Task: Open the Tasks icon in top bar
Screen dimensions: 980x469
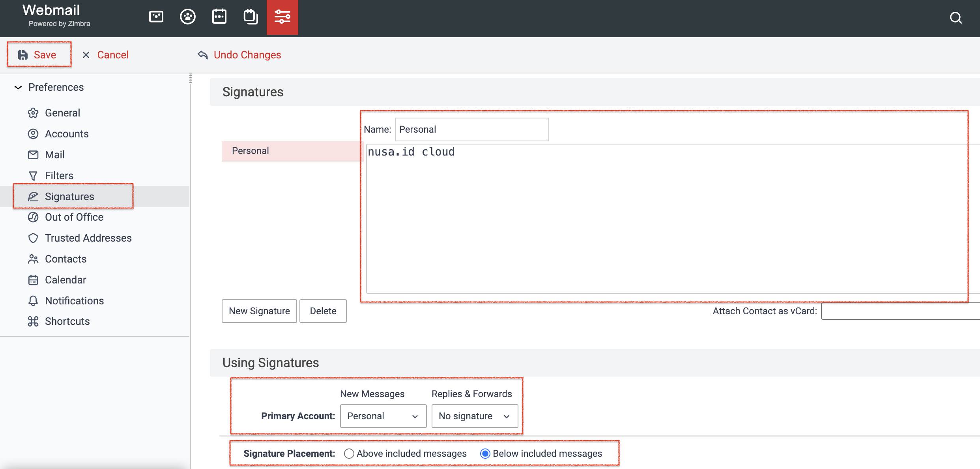Action: pos(251,17)
